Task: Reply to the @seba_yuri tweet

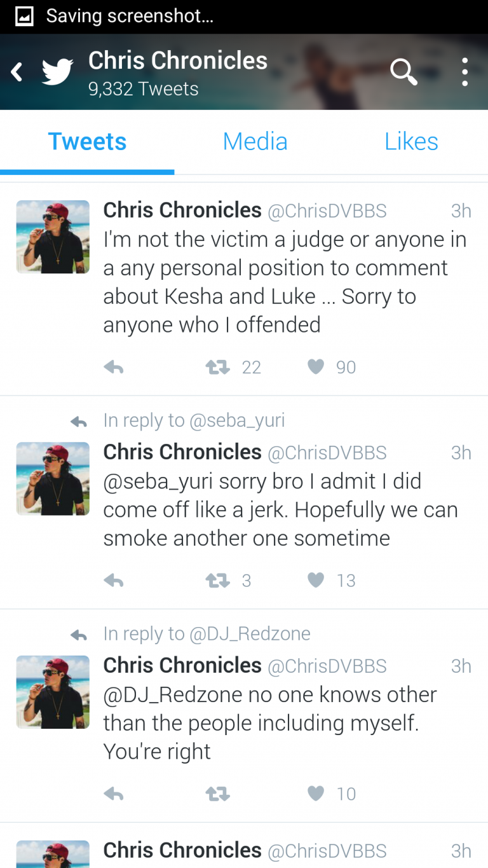Action: coord(113,580)
